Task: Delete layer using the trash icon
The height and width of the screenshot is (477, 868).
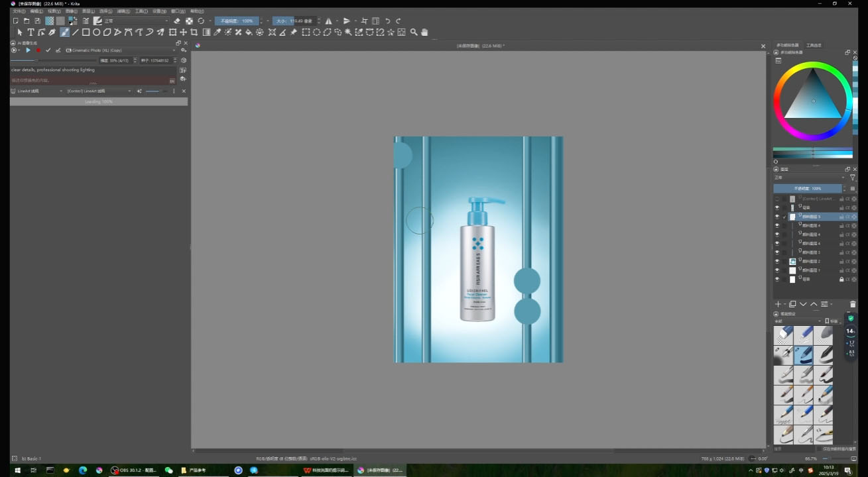Action: [x=853, y=304]
